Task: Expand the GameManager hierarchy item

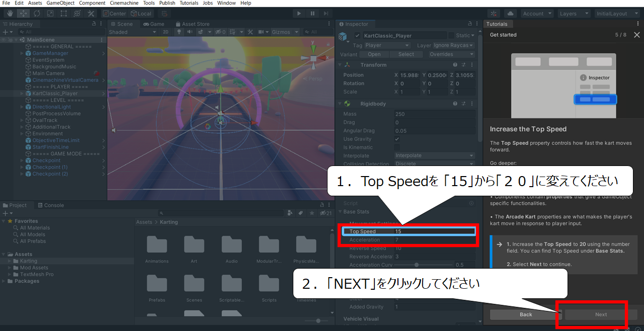Action: 22,53
